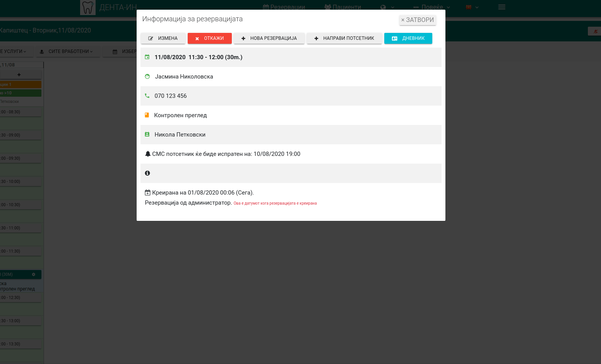The image size is (601, 364).
Task: Click the info circle icon
Action: [147, 173]
